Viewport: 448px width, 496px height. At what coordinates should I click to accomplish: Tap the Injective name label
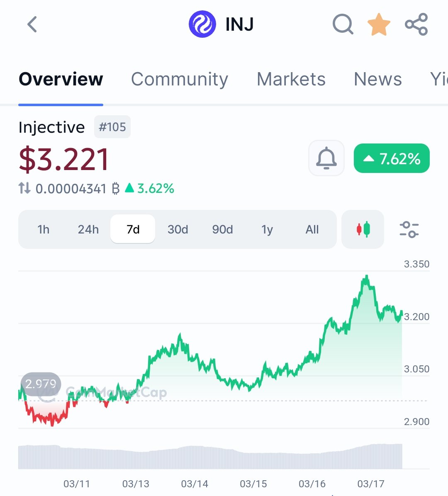point(51,127)
